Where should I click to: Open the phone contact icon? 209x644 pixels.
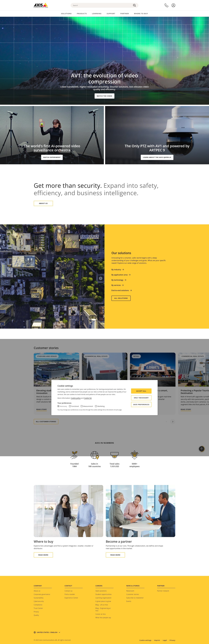click(x=166, y=5)
